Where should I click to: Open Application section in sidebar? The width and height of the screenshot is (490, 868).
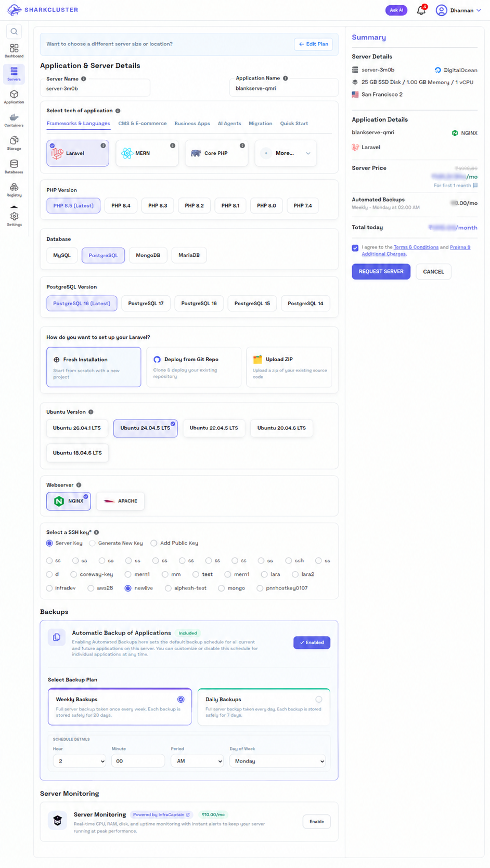(14, 97)
